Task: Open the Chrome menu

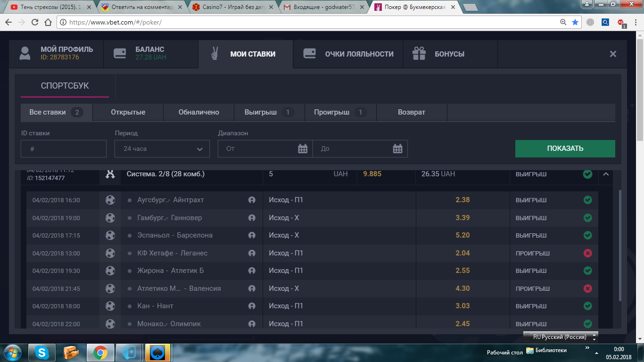Action: pos(635,22)
